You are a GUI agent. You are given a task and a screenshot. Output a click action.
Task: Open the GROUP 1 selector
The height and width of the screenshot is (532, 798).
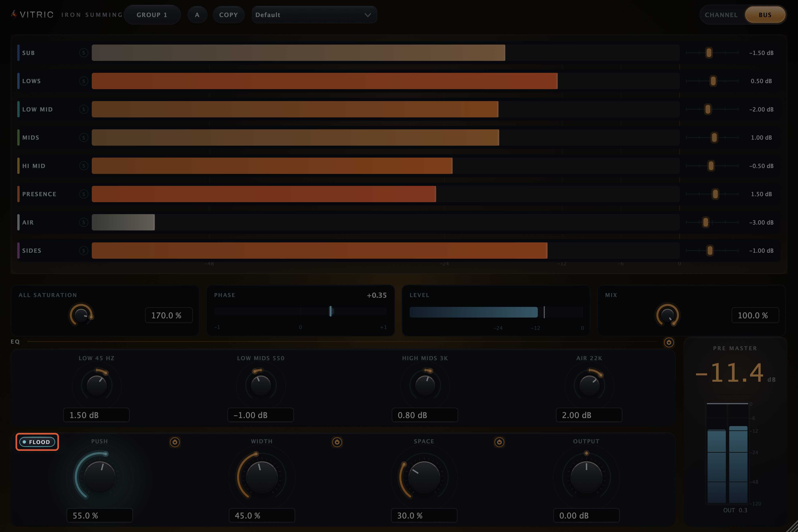(x=152, y=15)
